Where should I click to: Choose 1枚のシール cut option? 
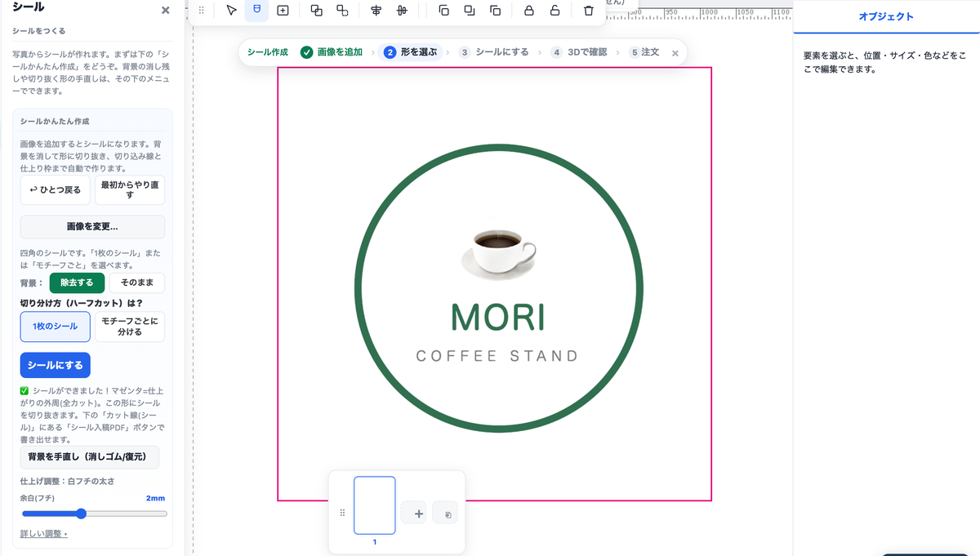tap(56, 327)
